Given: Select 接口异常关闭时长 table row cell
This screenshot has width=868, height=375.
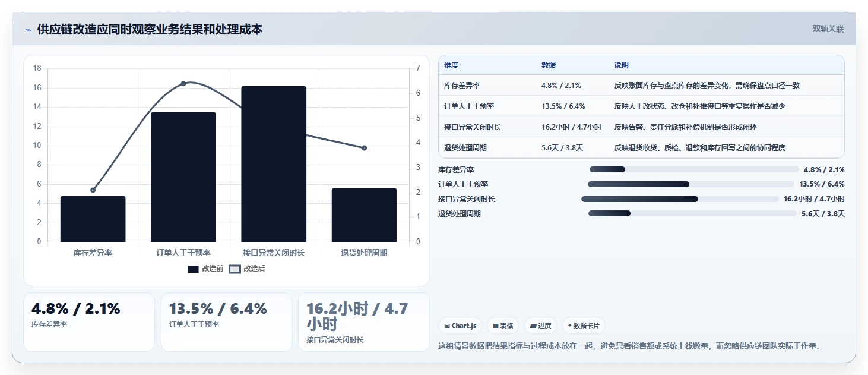Looking at the screenshot, I should [x=473, y=127].
